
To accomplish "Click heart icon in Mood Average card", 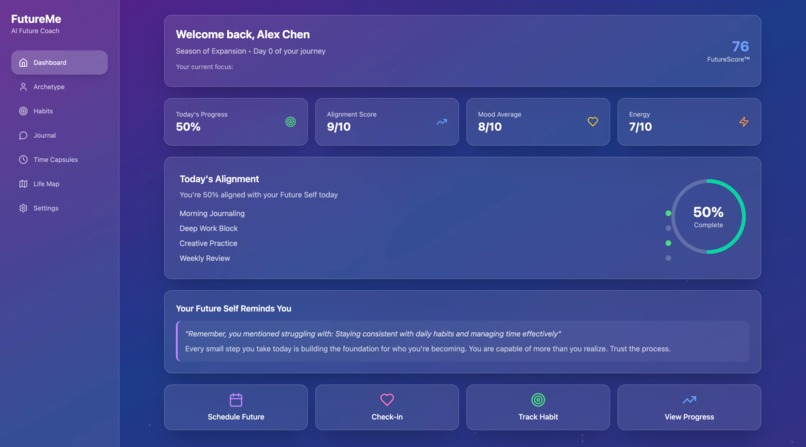I will [x=593, y=122].
